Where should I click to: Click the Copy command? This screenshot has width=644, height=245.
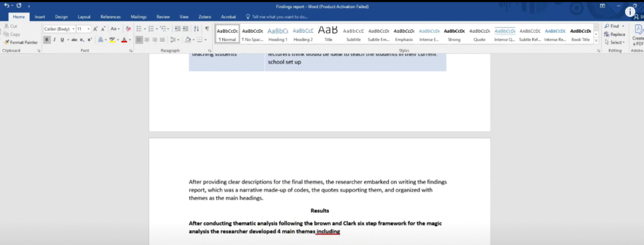(12, 35)
